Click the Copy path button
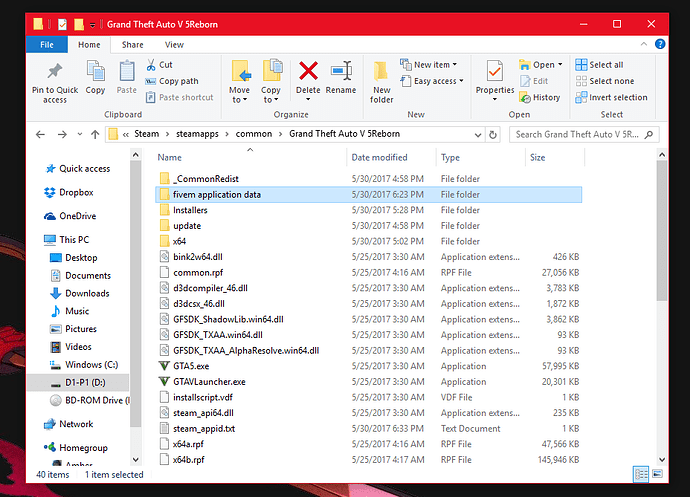The image size is (690, 497). pos(178,81)
